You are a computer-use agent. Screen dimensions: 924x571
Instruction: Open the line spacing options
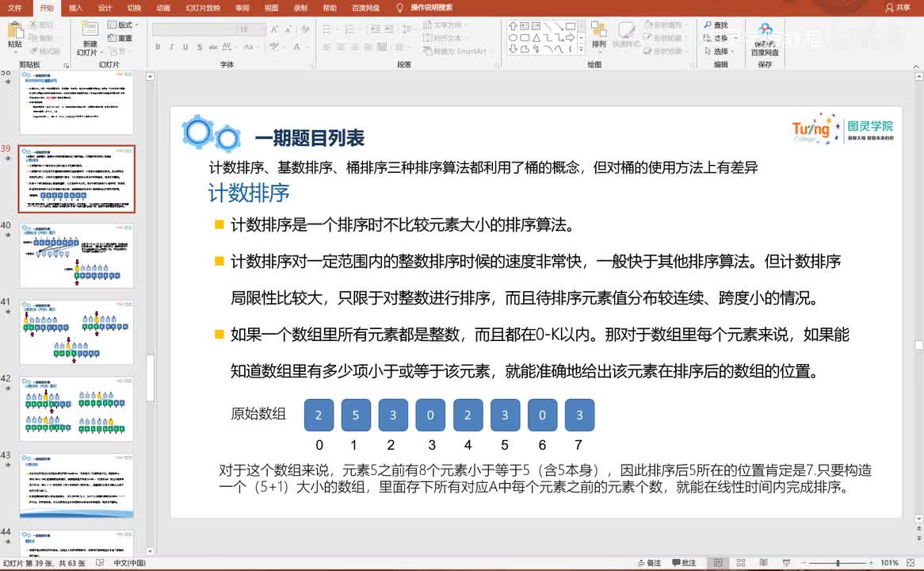407,29
